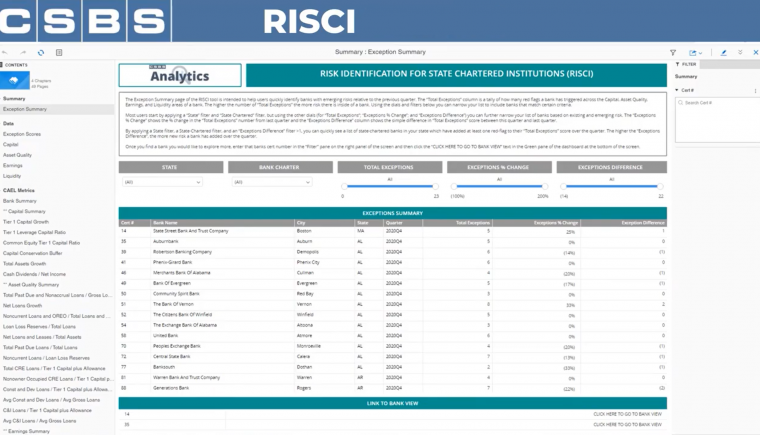Viewport: 760px width, 435px height.
Task: Click the Summary chapter heading in contents
Action: point(14,99)
